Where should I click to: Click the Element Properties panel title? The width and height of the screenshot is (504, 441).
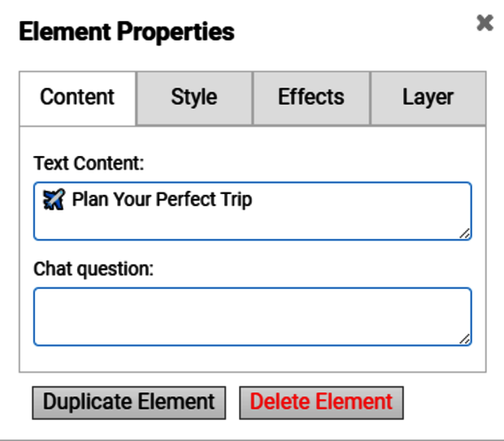point(126,32)
